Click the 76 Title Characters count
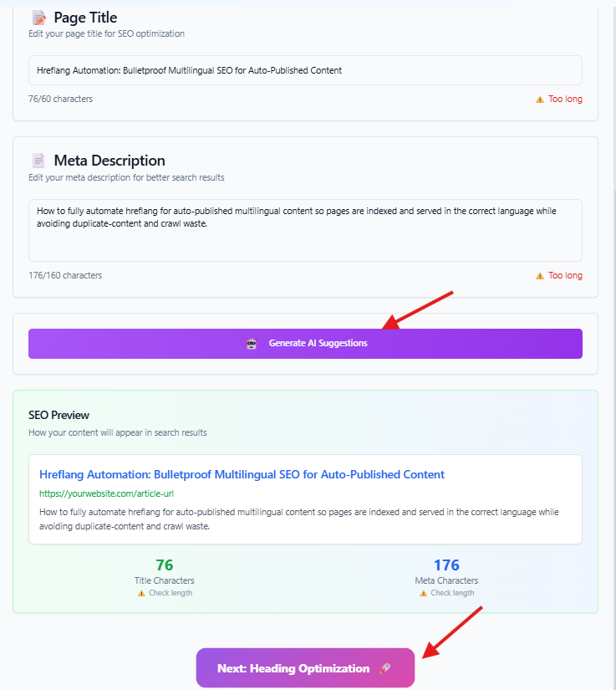The height and width of the screenshot is (690, 616). (x=165, y=565)
